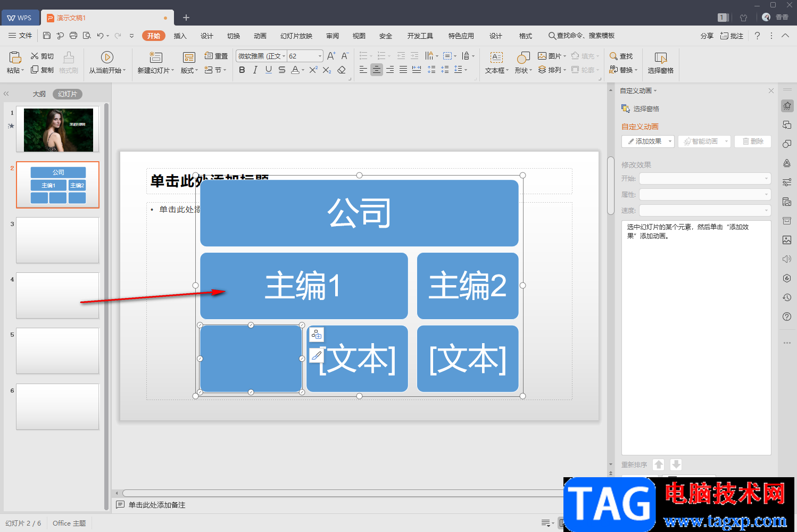The height and width of the screenshot is (532, 797).
Task: Open the File (文件) menu
Action: [21, 36]
